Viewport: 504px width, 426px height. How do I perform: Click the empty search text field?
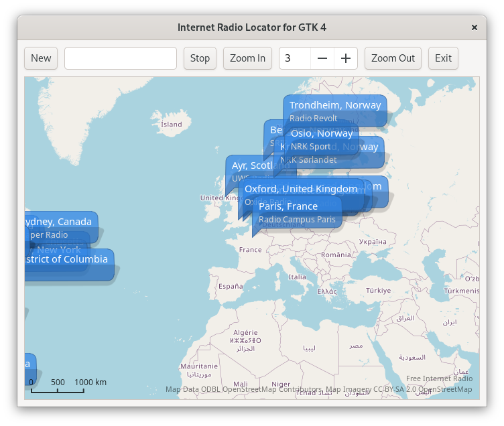tap(121, 58)
